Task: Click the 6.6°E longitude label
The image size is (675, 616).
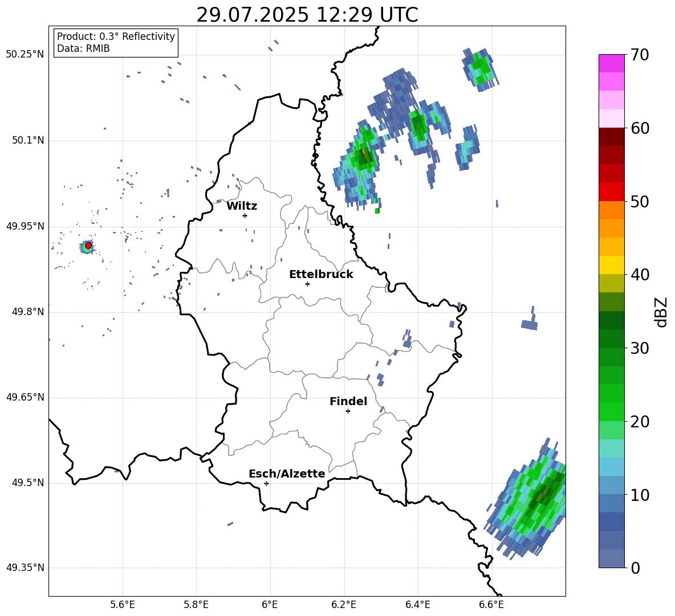Action: click(491, 605)
